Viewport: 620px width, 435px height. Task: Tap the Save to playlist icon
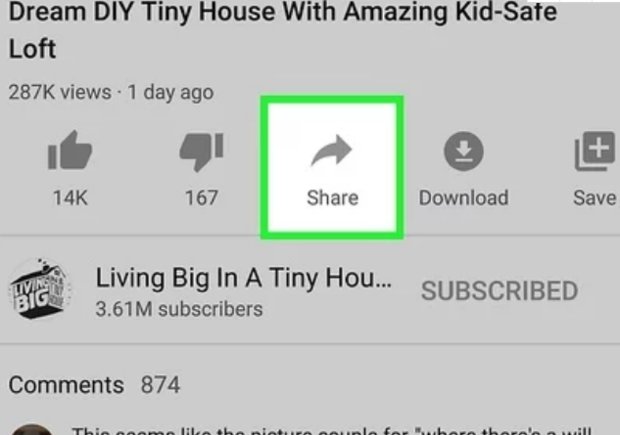595,151
